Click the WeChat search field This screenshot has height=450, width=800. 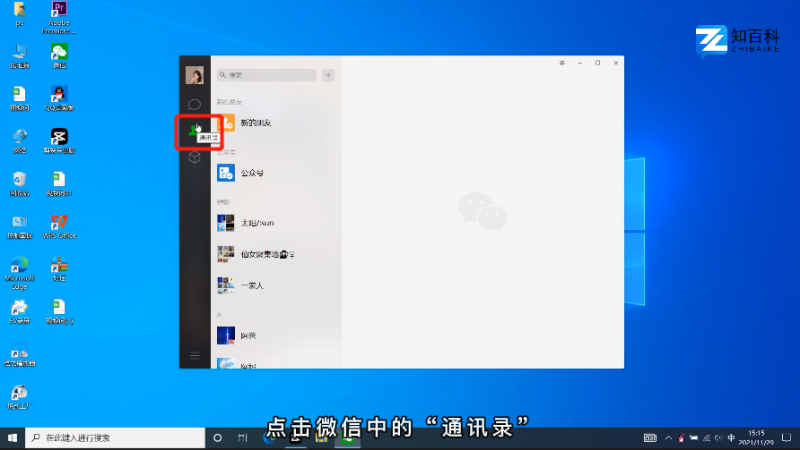(266, 75)
